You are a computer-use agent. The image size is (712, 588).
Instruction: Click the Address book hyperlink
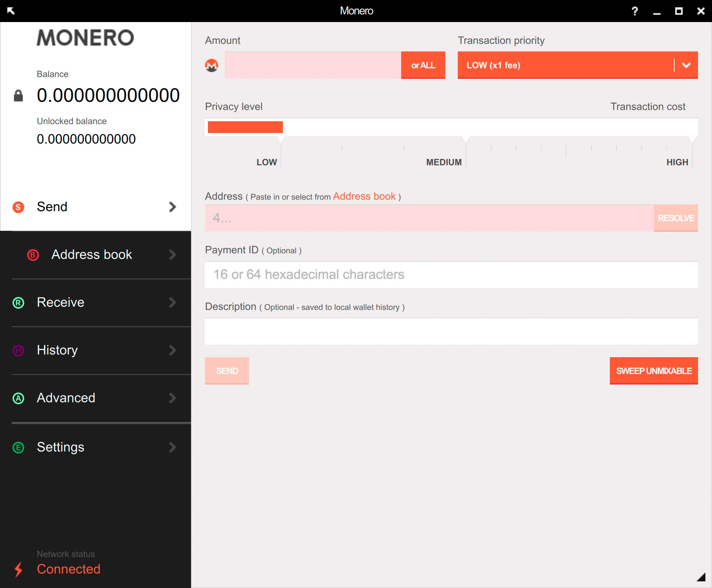[364, 196]
